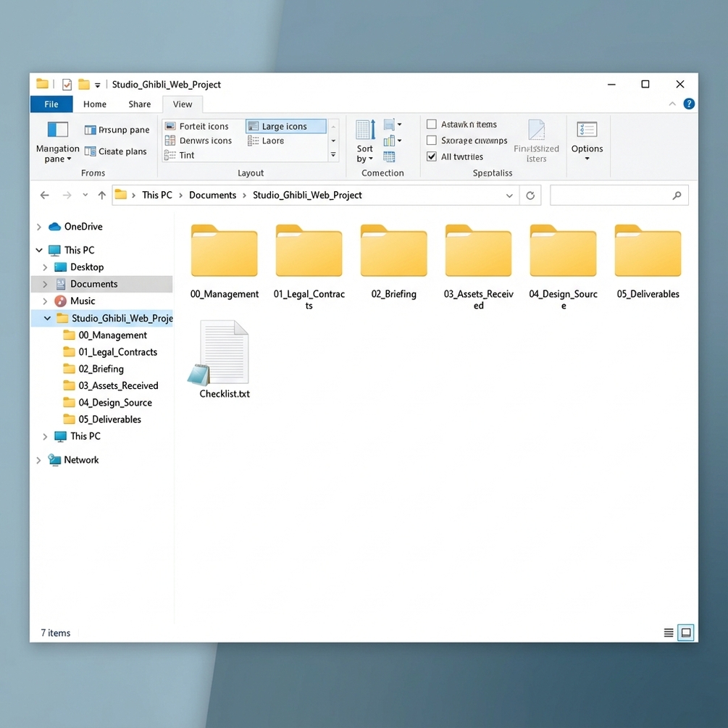Viewport: 728px width, 728px height.
Task: Click the help question mark icon
Action: [689, 104]
